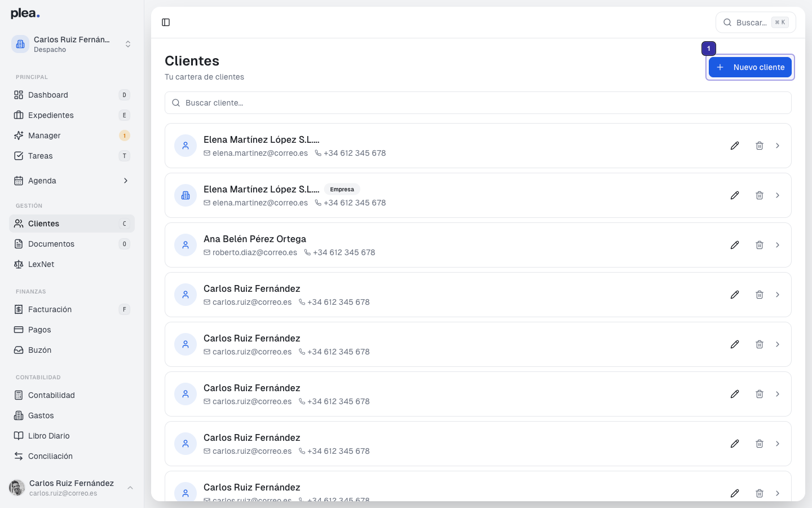Select Gastos in the sidebar
The width and height of the screenshot is (812, 508).
point(42,415)
